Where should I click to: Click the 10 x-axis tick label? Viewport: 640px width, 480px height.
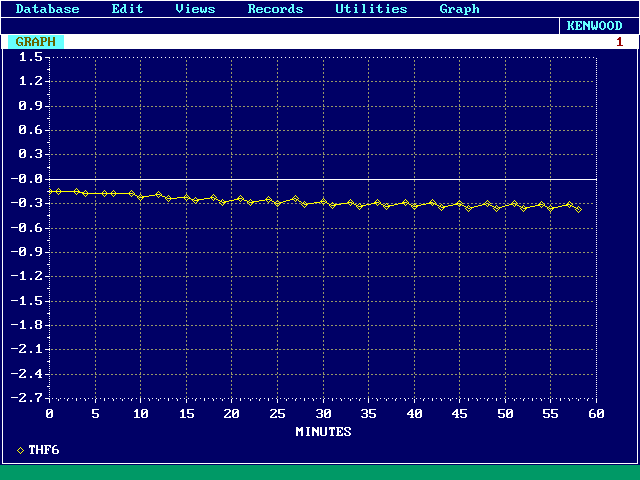(x=140, y=414)
